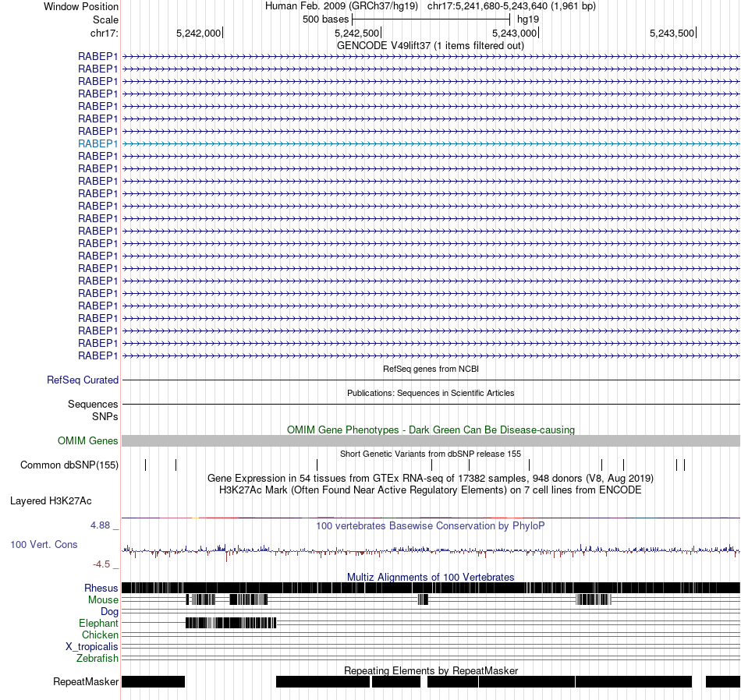
Task: Select the X_tropicalis alignment label
Action: pos(92,647)
